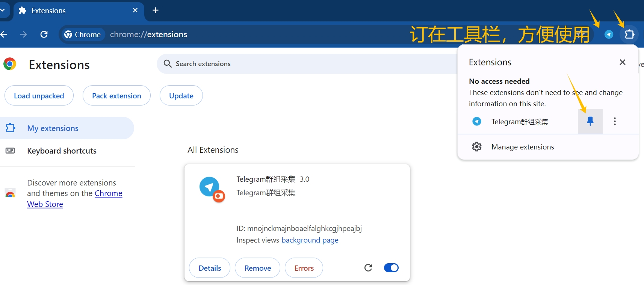Screen dimensions: 644x285
Task: Click the Load unpacked button
Action: coord(39,96)
